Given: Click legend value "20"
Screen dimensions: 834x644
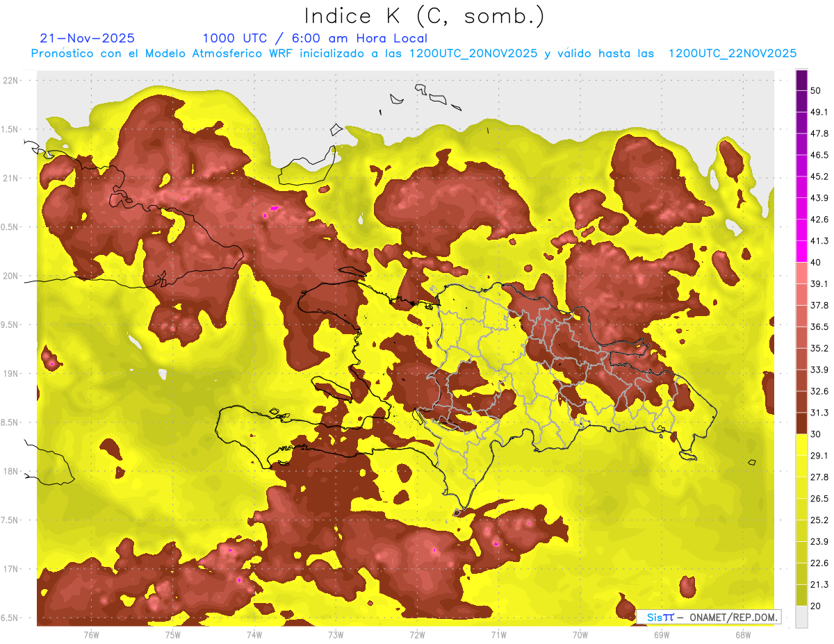Looking at the screenshot, I should click(x=817, y=606).
